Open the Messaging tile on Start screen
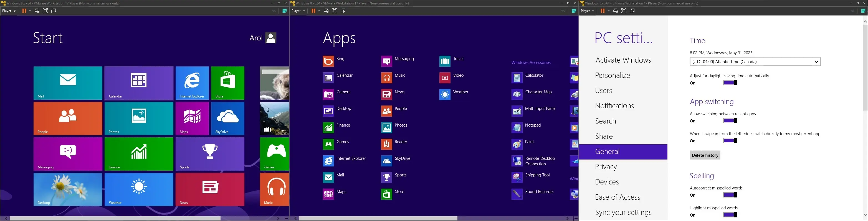This screenshot has height=221, width=868. 68,154
